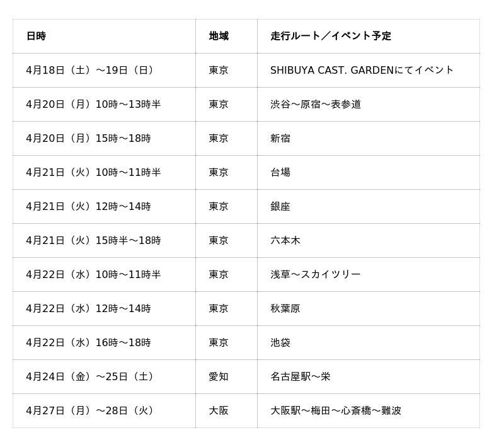The width and height of the screenshot is (504, 447).
Task: Select the 六本木 route cell
Action: pyautogui.click(x=285, y=241)
